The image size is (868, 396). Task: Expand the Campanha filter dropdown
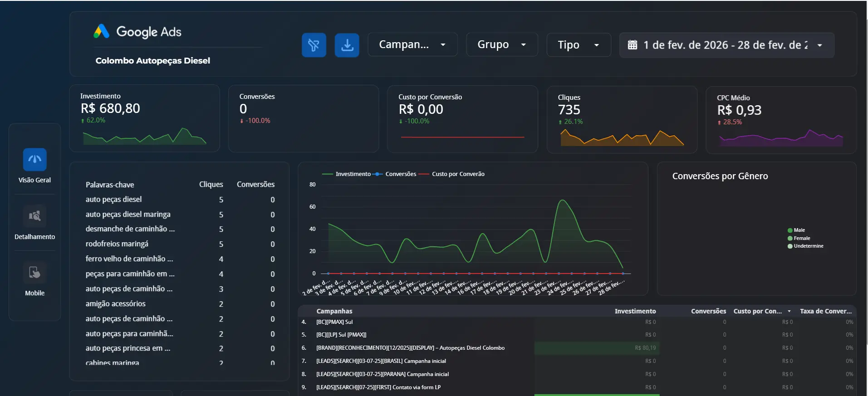click(412, 44)
